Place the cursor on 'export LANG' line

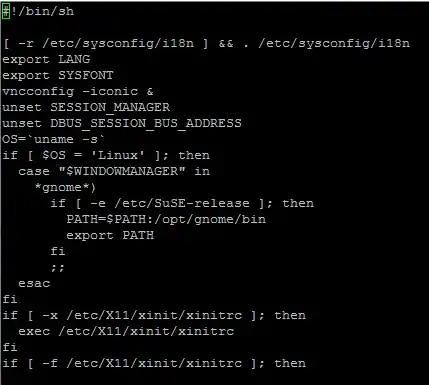(46, 60)
